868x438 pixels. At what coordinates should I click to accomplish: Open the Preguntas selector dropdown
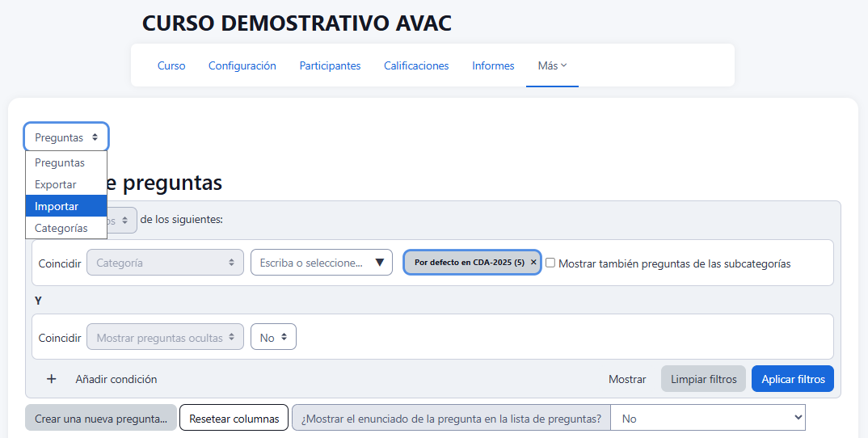pos(66,137)
